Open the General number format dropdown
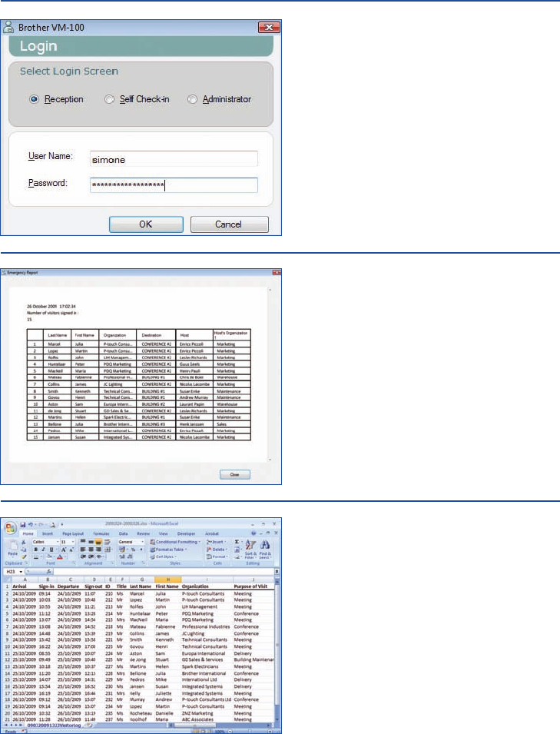This screenshot has width=560, height=734. pyautogui.click(x=142, y=542)
